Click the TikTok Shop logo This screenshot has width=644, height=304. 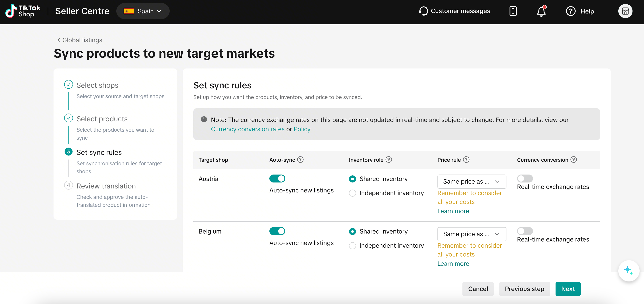click(23, 11)
